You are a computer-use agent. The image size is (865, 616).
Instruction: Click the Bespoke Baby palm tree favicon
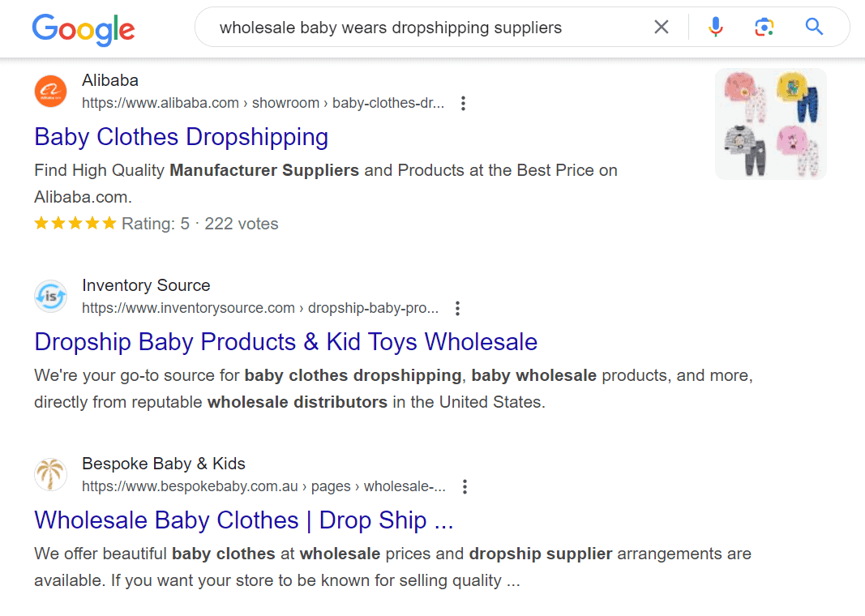click(51, 474)
